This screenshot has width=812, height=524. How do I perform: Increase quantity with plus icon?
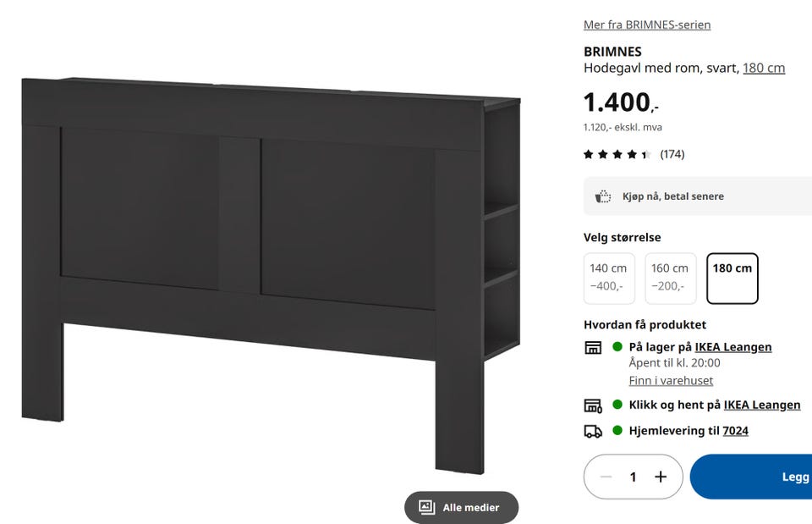(x=661, y=477)
